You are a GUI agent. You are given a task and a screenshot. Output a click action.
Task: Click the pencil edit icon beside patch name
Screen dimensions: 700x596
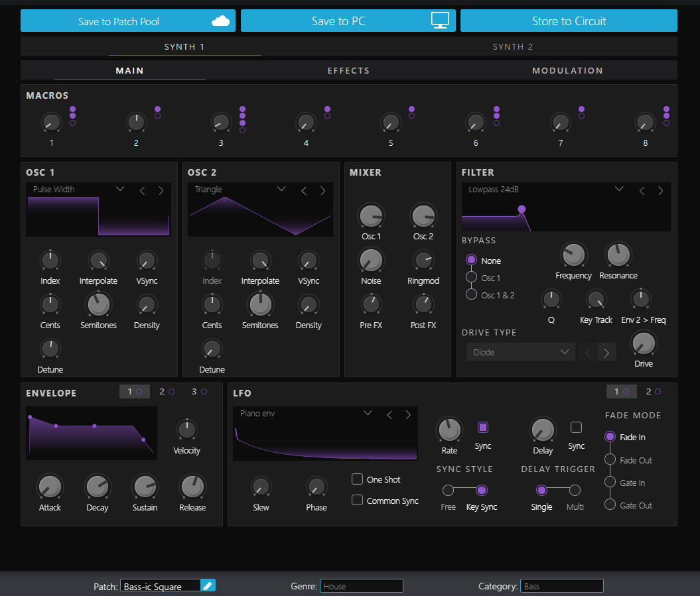tap(208, 585)
